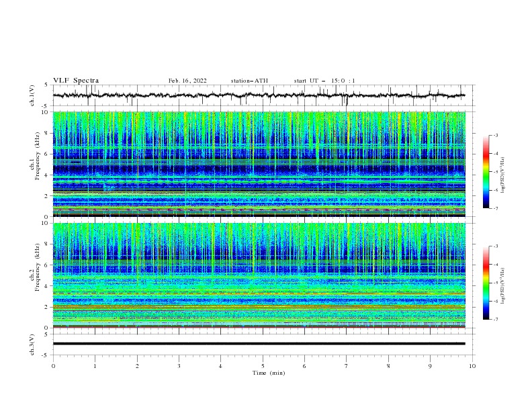Click the time axis tick label '0'
Screen dimensions: 532x411
(x=53, y=366)
